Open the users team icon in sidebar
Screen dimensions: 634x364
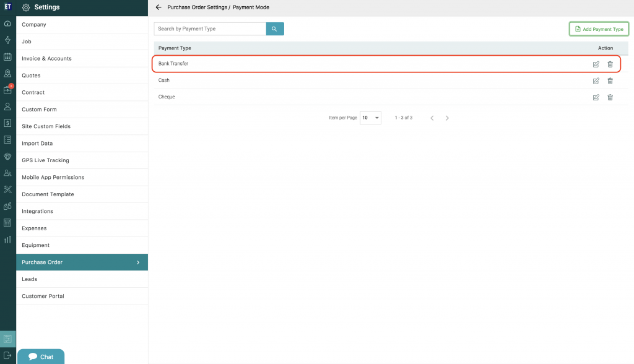[x=7, y=173]
